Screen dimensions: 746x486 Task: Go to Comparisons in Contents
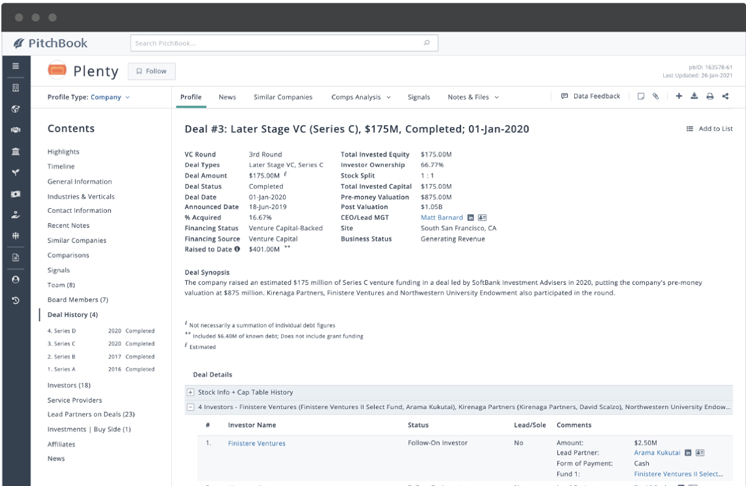click(68, 255)
